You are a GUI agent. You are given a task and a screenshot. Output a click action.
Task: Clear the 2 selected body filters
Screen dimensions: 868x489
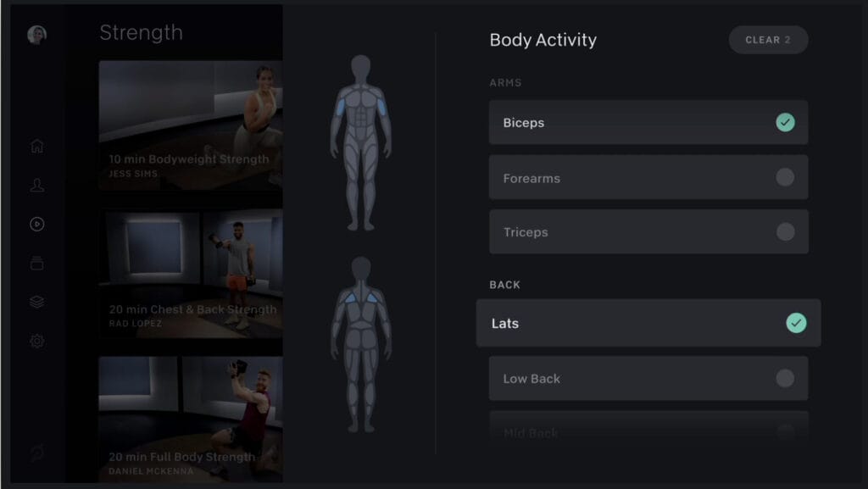coord(768,40)
